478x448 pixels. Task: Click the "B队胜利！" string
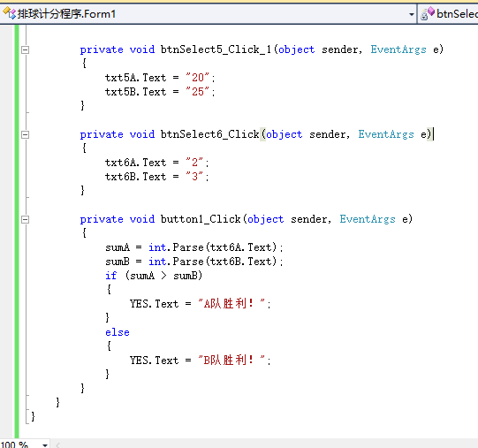[231, 361]
